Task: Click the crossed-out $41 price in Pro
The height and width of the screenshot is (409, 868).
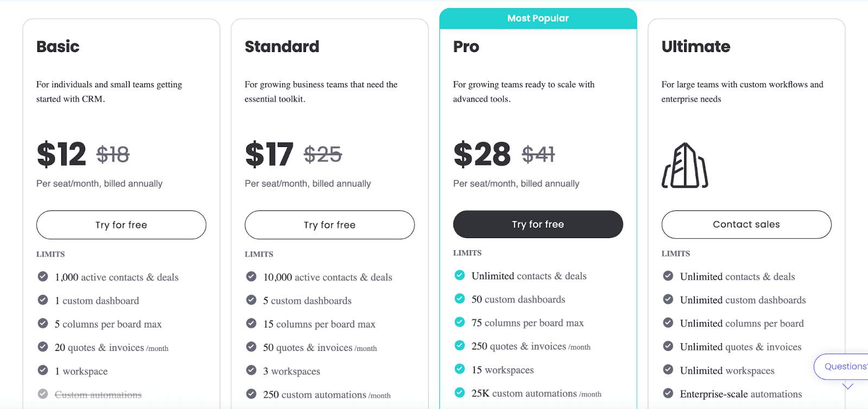Action: coord(538,155)
